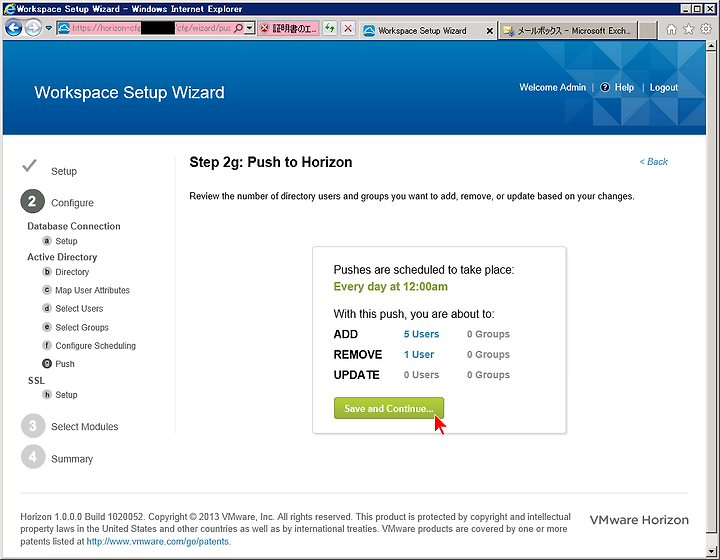
Task: Open the recent pages dropdown arrow
Action: coord(48,28)
